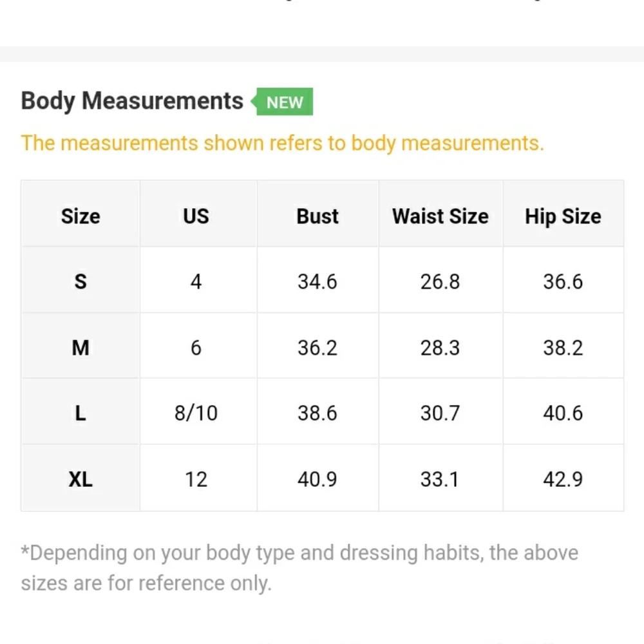Image resolution: width=644 pixels, height=644 pixels.
Task: Click the US size 12 cell
Action: click(x=196, y=479)
